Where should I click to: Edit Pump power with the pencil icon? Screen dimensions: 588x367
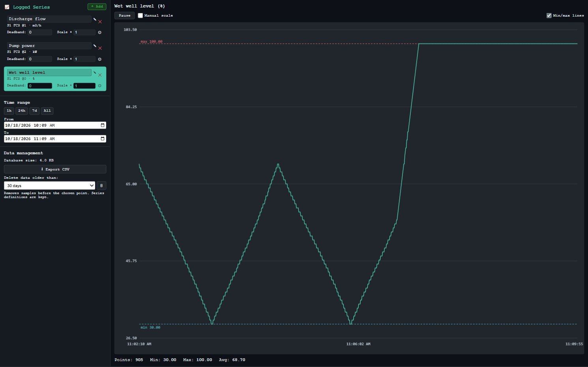pos(95,46)
